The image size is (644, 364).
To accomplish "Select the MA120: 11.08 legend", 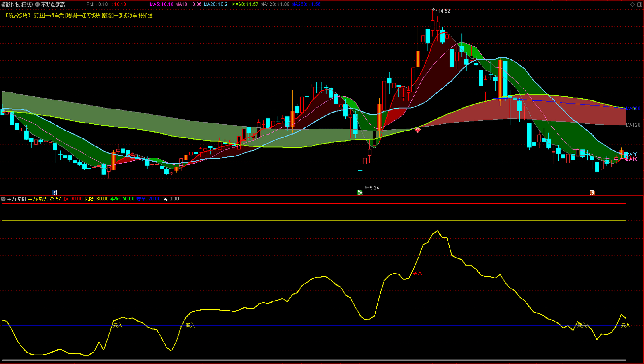I will (x=275, y=5).
